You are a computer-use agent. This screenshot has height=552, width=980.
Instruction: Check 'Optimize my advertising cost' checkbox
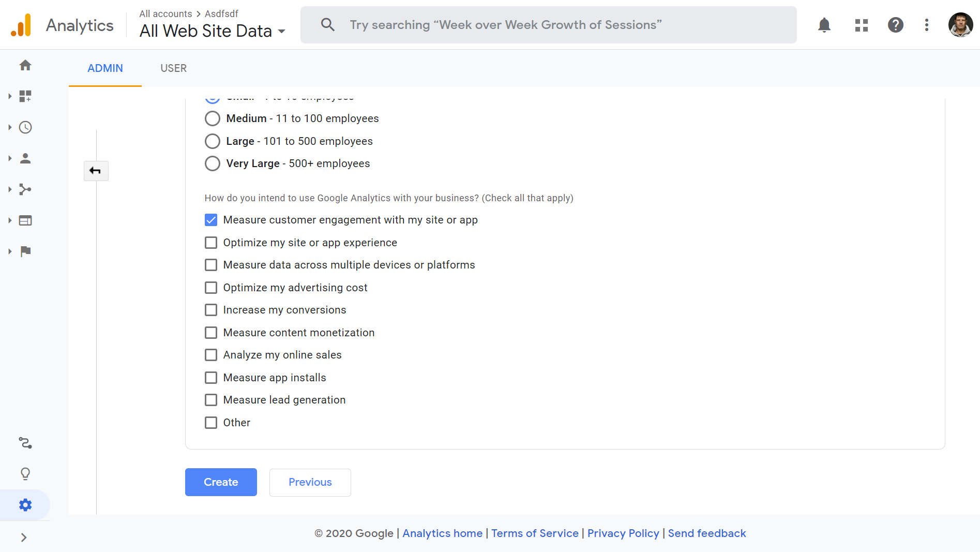point(211,288)
